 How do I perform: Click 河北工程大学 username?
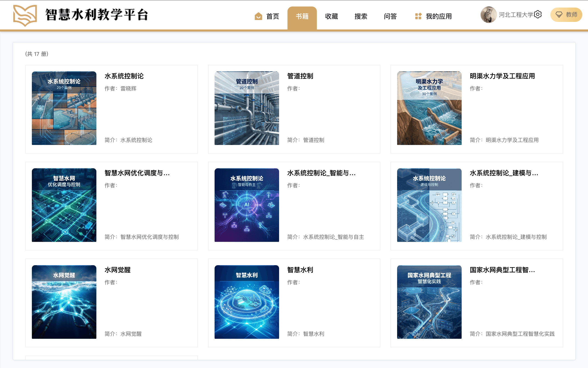[516, 14]
